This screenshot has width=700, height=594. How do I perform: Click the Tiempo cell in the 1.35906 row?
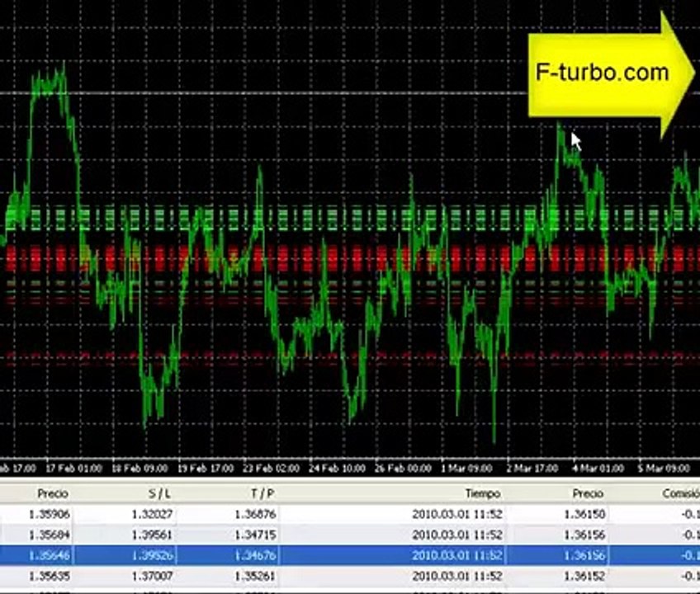[457, 514]
